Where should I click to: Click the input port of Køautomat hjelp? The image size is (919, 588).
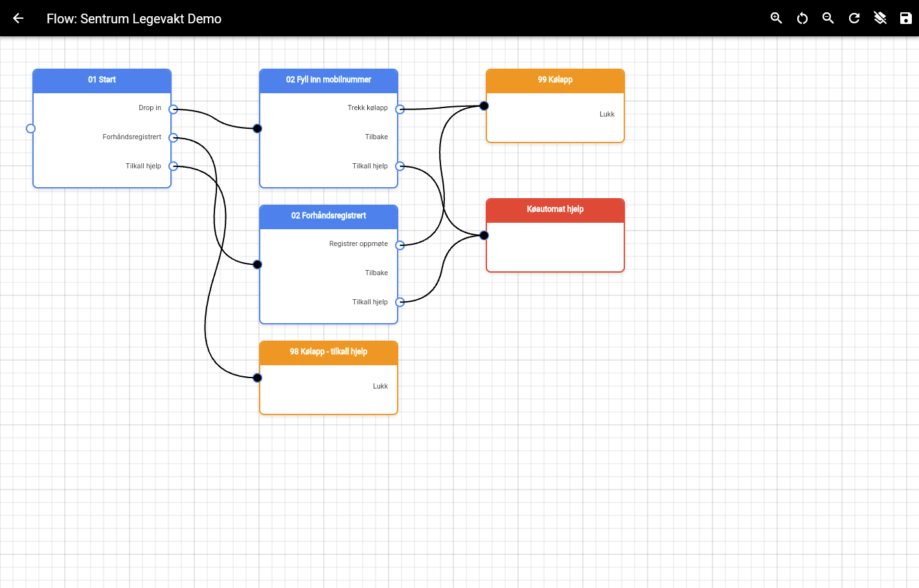(x=484, y=235)
